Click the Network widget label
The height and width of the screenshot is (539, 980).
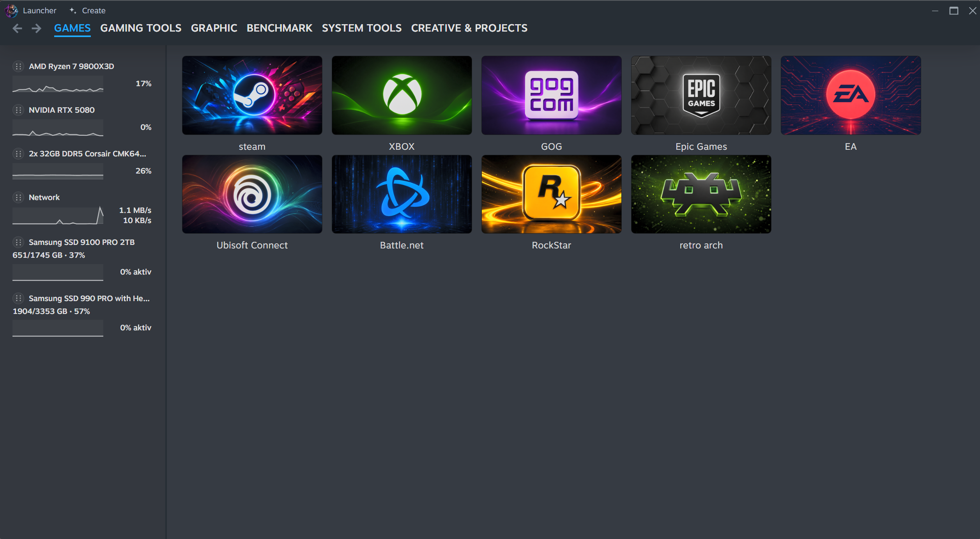pos(44,197)
